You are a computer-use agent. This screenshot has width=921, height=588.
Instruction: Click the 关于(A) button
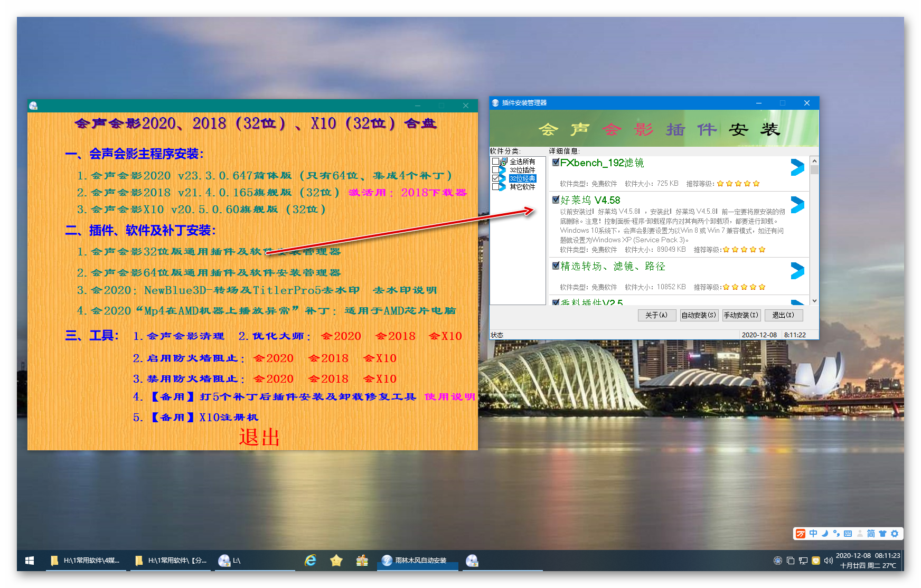656,315
